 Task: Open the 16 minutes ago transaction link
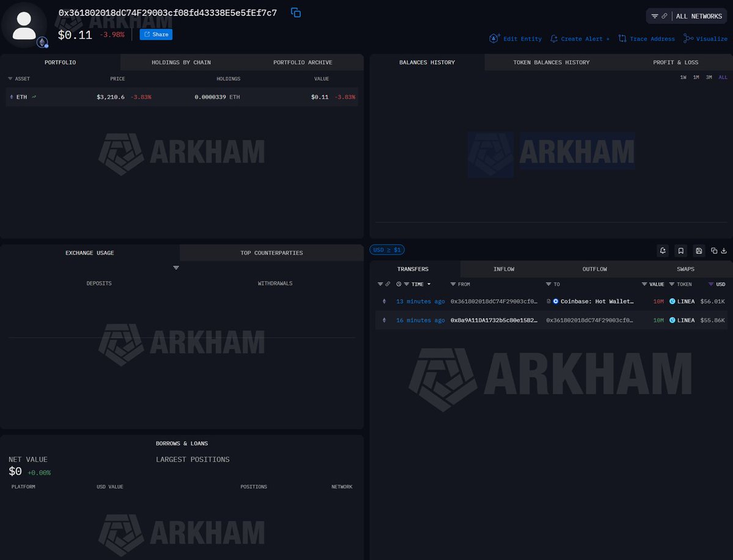(420, 320)
